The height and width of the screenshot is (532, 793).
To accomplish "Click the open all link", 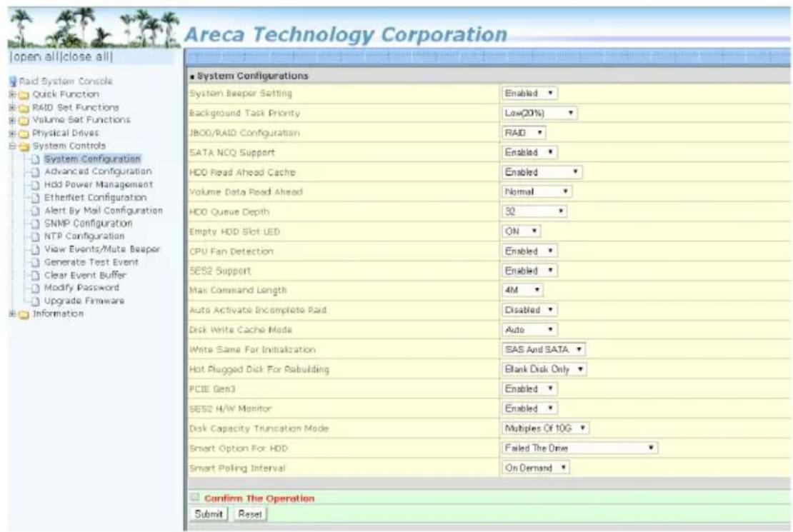I will click(x=35, y=56).
